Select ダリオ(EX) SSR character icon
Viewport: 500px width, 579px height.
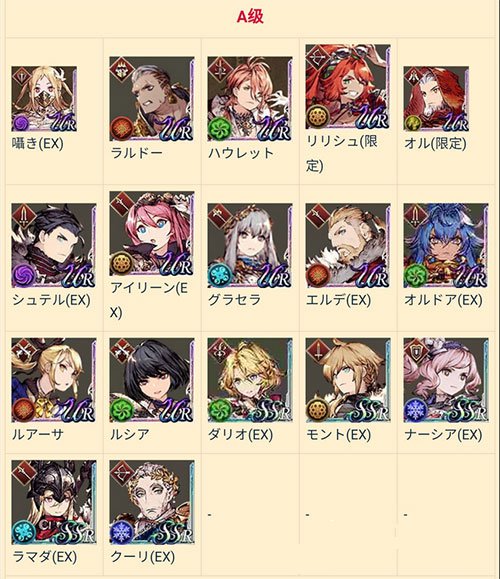click(250, 380)
